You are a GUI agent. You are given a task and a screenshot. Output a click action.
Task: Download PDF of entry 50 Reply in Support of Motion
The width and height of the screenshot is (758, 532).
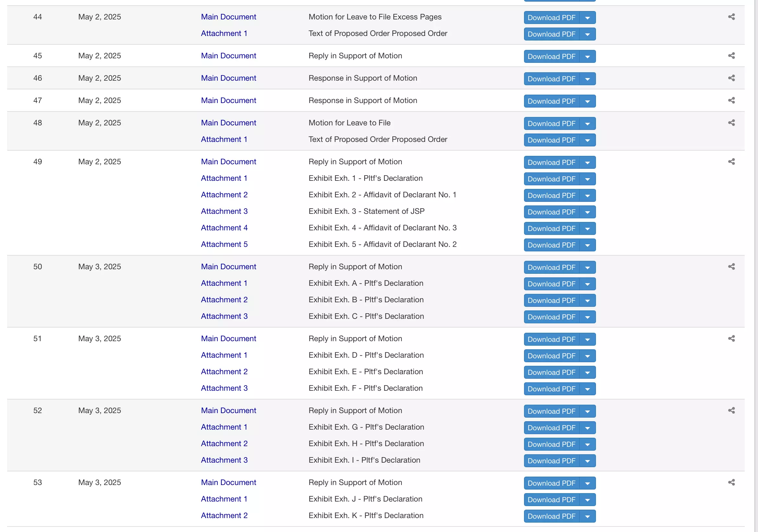(x=551, y=268)
